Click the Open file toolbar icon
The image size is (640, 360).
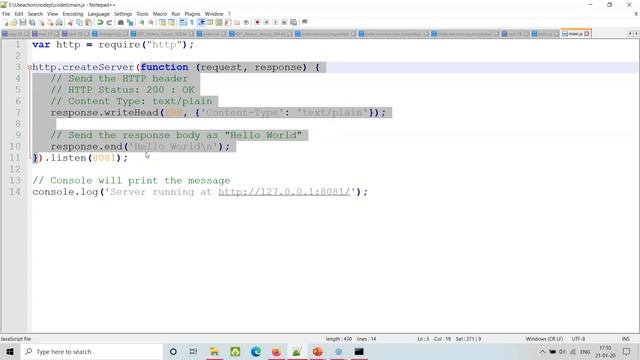coord(14,22)
